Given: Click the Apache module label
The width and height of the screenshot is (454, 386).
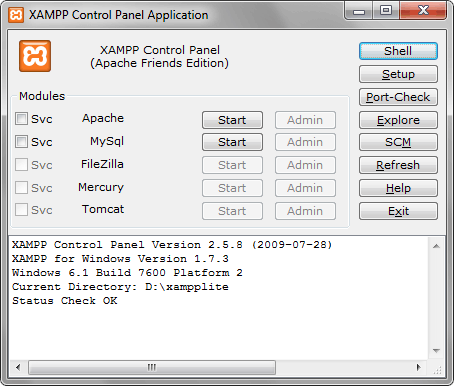Looking at the screenshot, I should 103,118.
